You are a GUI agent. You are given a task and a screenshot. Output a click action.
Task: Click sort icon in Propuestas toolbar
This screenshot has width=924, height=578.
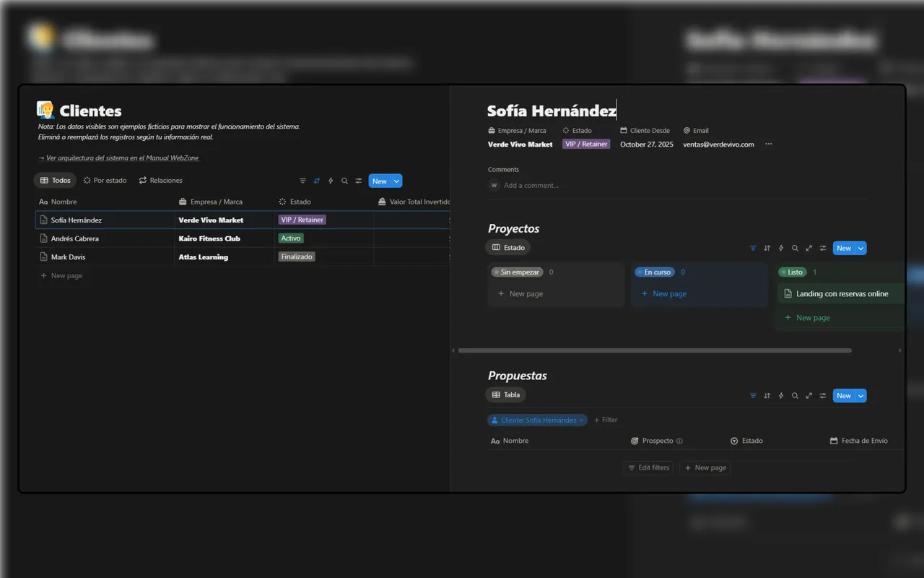767,396
